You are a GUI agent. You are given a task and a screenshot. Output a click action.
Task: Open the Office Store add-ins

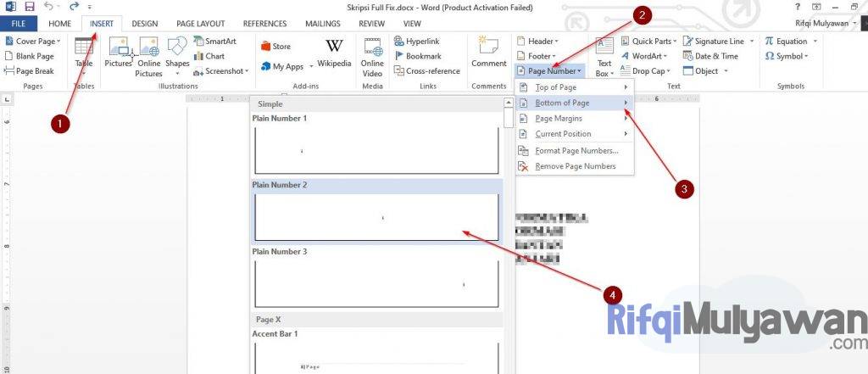(275, 47)
